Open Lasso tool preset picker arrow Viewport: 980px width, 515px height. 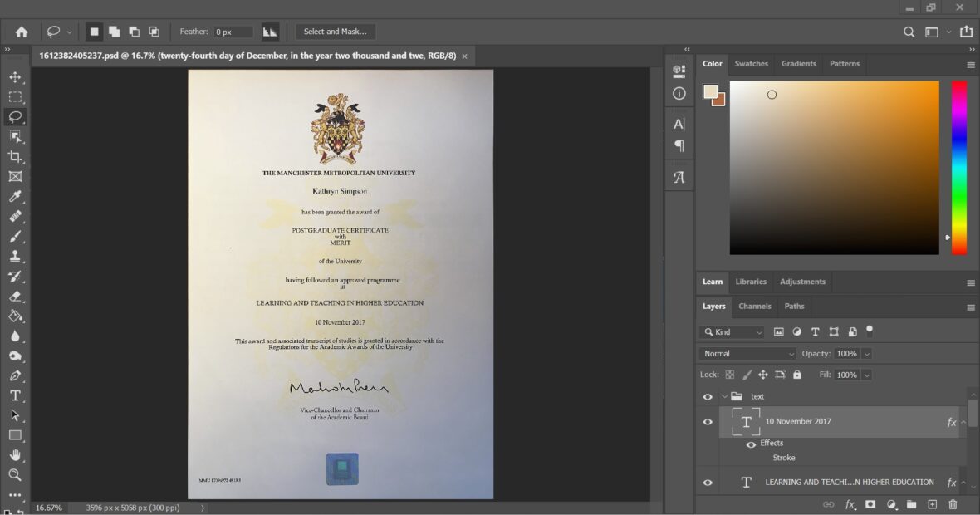[x=69, y=32]
